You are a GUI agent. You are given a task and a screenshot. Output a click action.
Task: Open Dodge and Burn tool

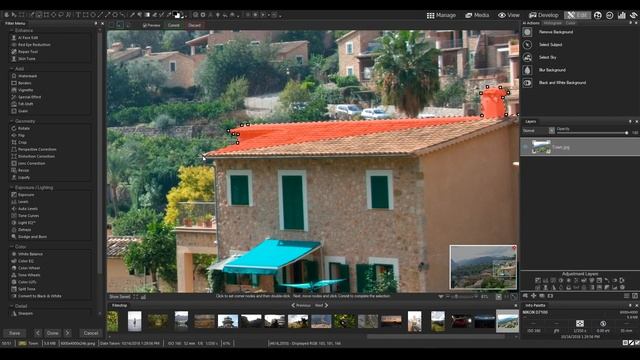tap(29, 237)
